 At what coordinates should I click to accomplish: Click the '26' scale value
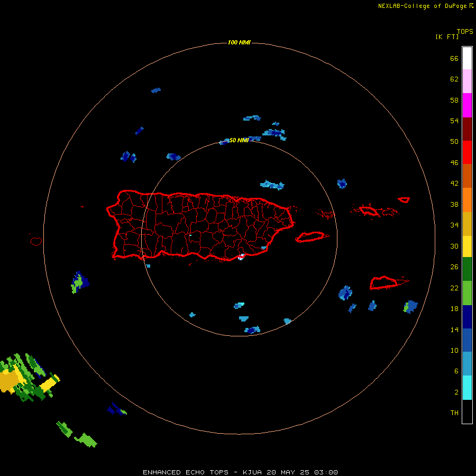pos(454,267)
